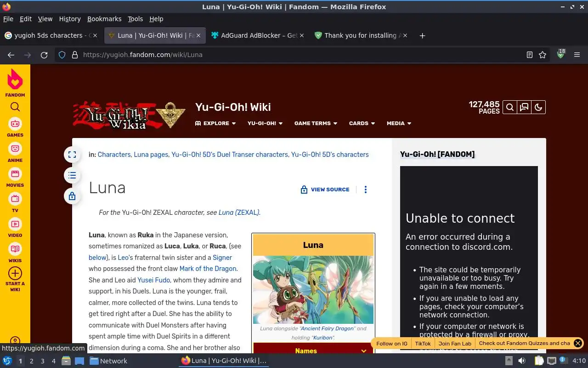The image size is (588, 368).
Task: Expand the Game Terms menu
Action: tap(316, 123)
